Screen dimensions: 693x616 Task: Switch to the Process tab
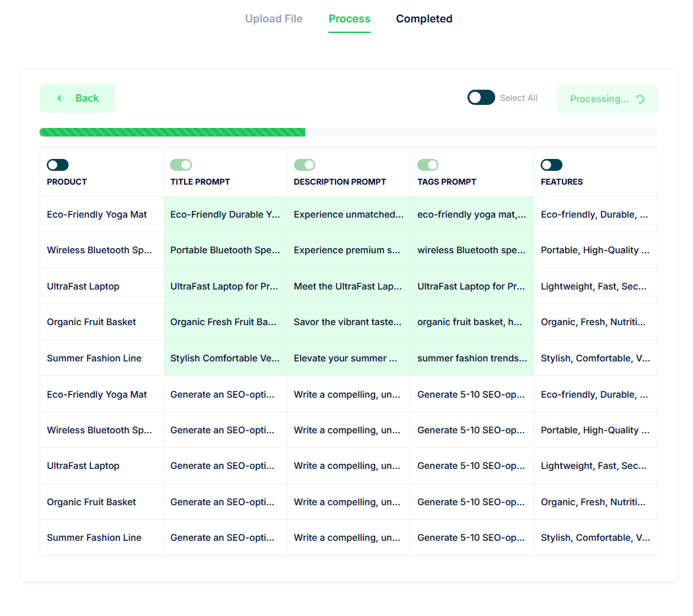[x=349, y=19]
